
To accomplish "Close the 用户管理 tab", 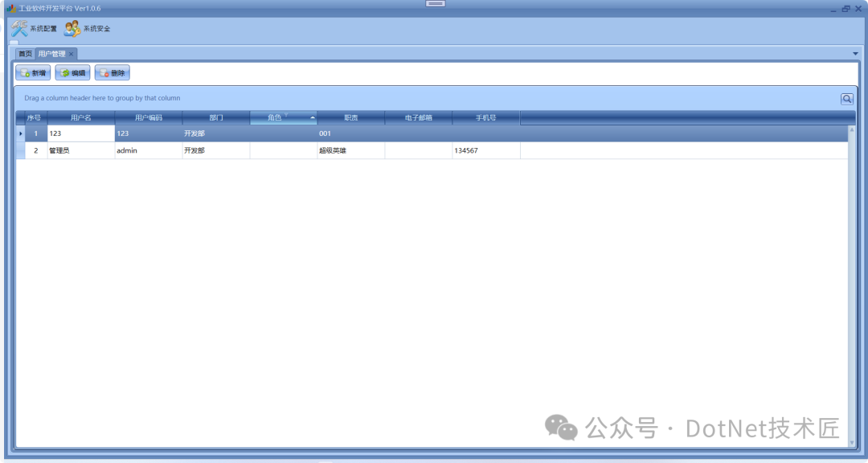I will [72, 54].
